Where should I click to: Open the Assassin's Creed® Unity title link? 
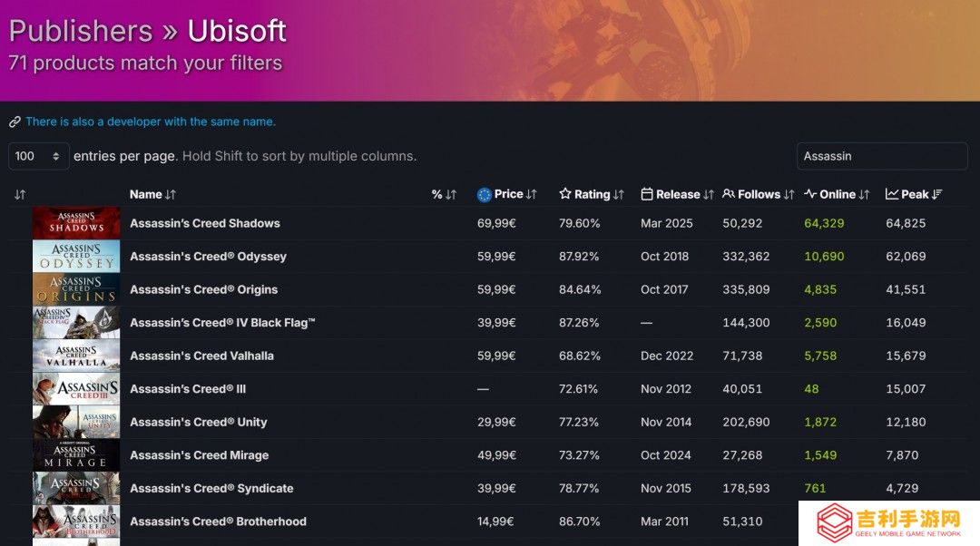[199, 422]
